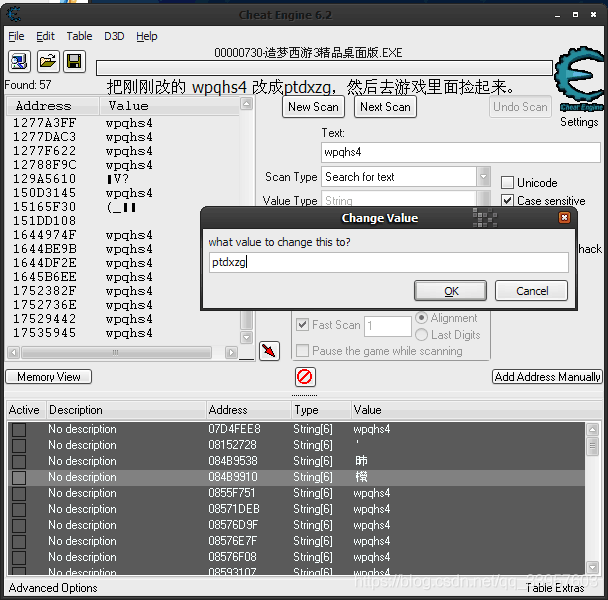Toggle the Unicode checkbox
The height and width of the screenshot is (600, 608).
507,182
